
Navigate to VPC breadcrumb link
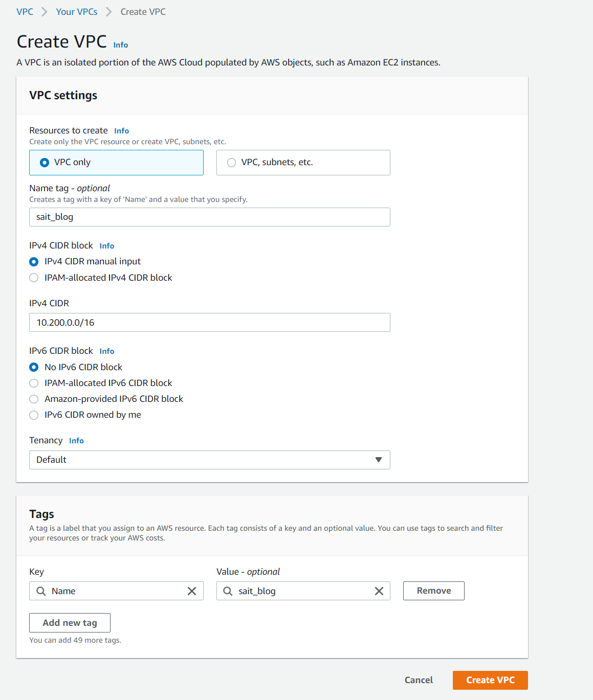(25, 12)
